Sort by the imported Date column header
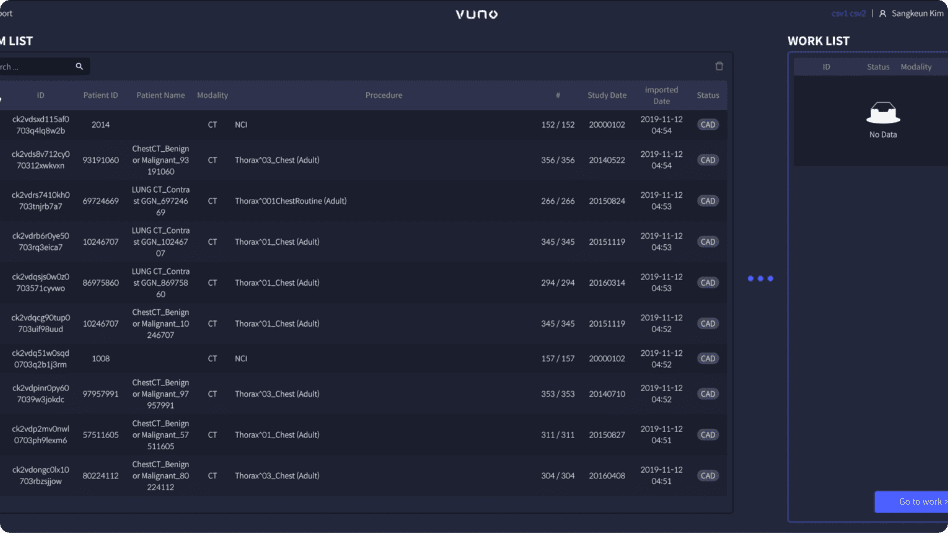Viewport: 948px width, 533px height. click(661, 95)
